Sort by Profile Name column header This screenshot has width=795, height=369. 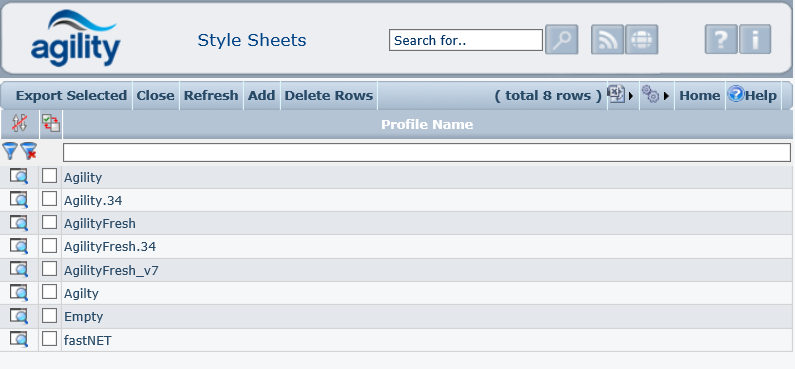click(427, 124)
